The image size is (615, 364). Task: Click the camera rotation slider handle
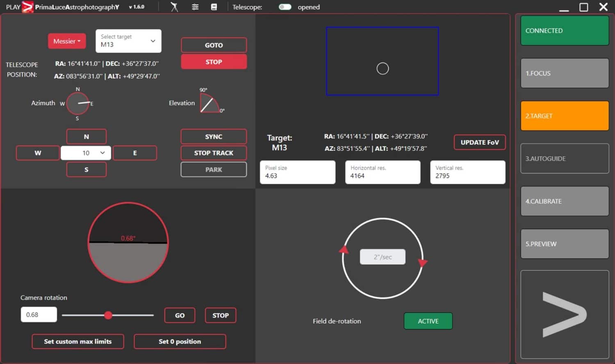(108, 315)
